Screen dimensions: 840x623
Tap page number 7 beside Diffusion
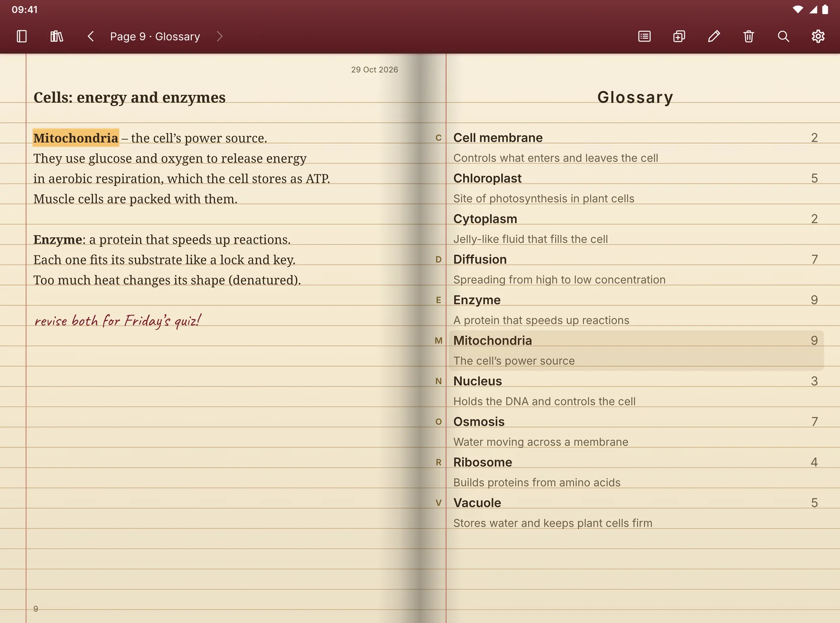(x=814, y=259)
